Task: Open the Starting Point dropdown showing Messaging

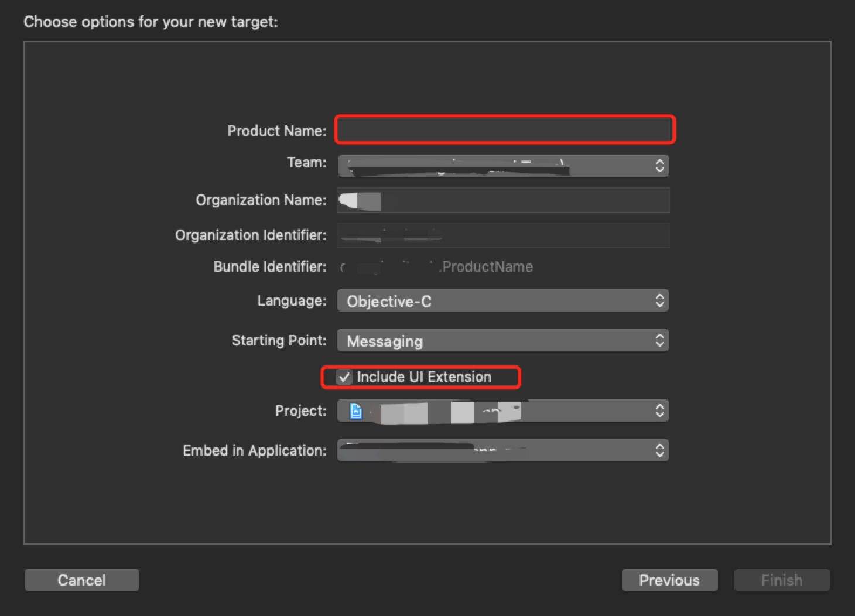Action: [x=503, y=341]
